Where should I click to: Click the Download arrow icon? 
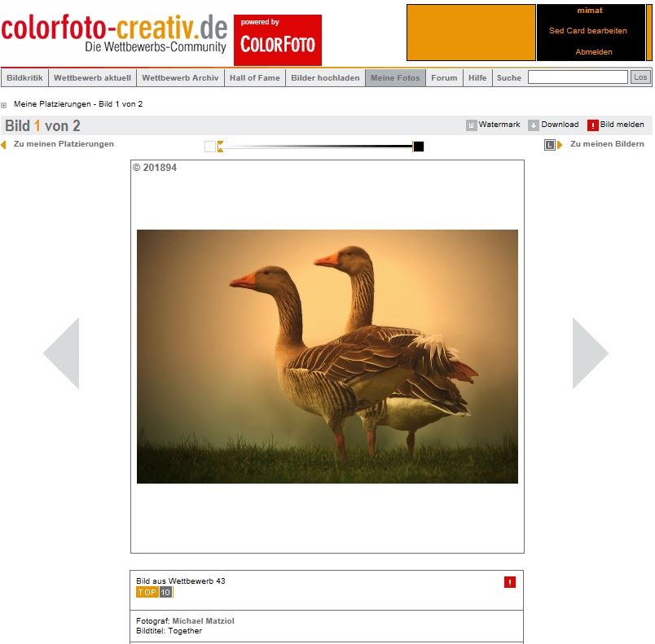point(533,125)
